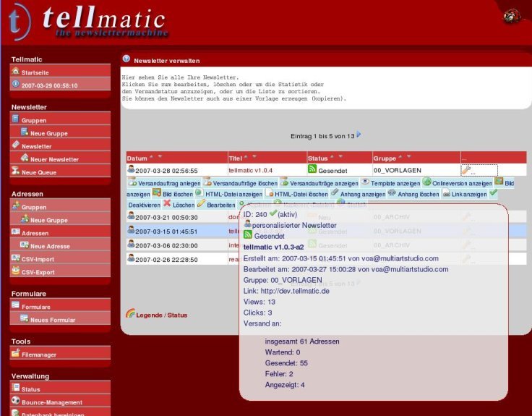Click the Anhang löschen icon
The image size is (532, 416).
point(392,192)
